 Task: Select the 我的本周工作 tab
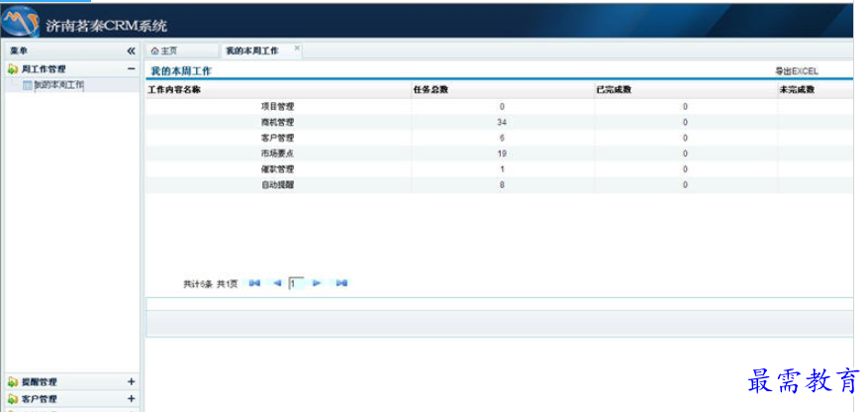pyautogui.click(x=252, y=51)
